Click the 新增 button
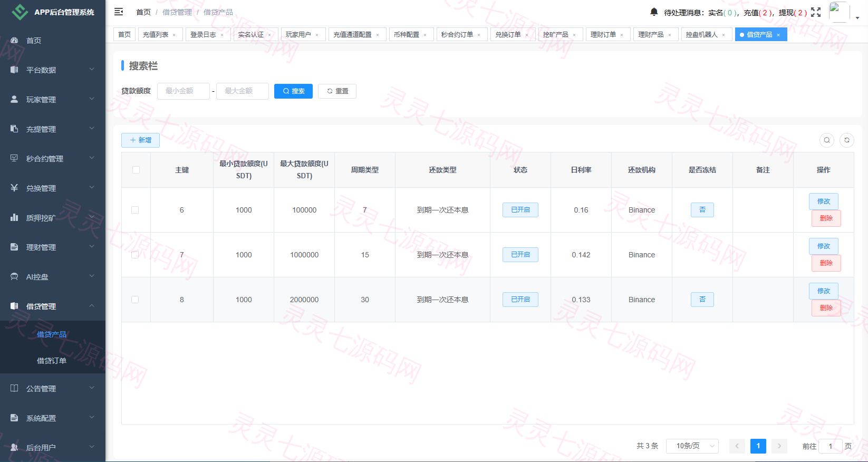Screen dimensions: 868x462 click(x=140, y=140)
